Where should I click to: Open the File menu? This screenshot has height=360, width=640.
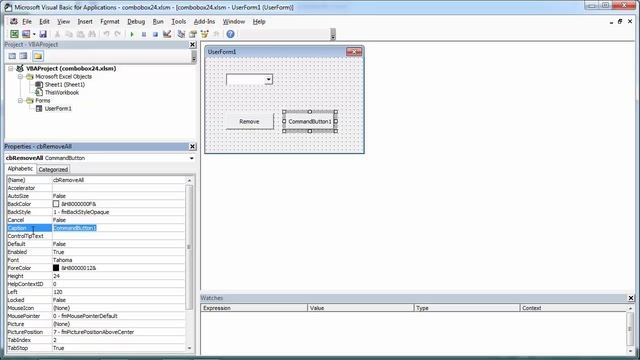click(x=27, y=22)
